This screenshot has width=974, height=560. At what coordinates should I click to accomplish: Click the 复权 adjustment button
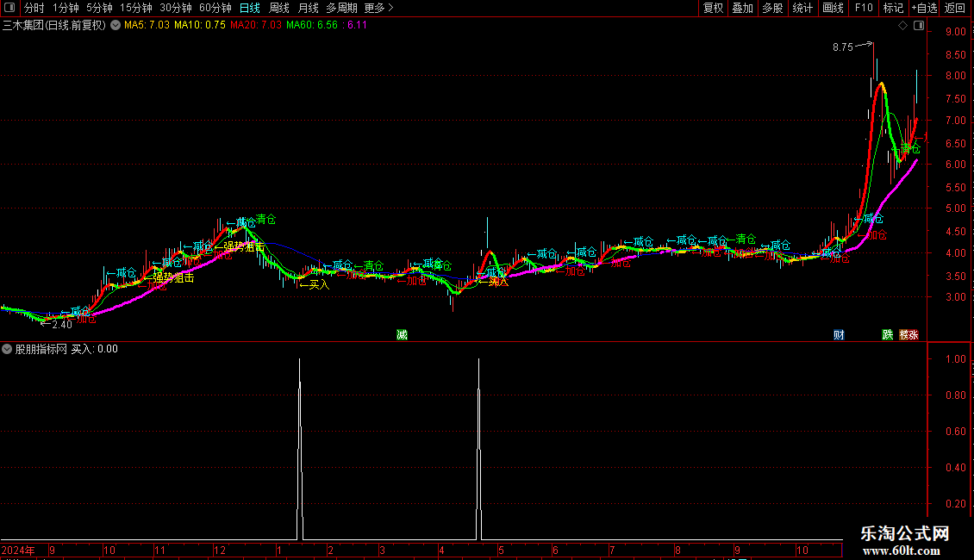pyautogui.click(x=713, y=8)
